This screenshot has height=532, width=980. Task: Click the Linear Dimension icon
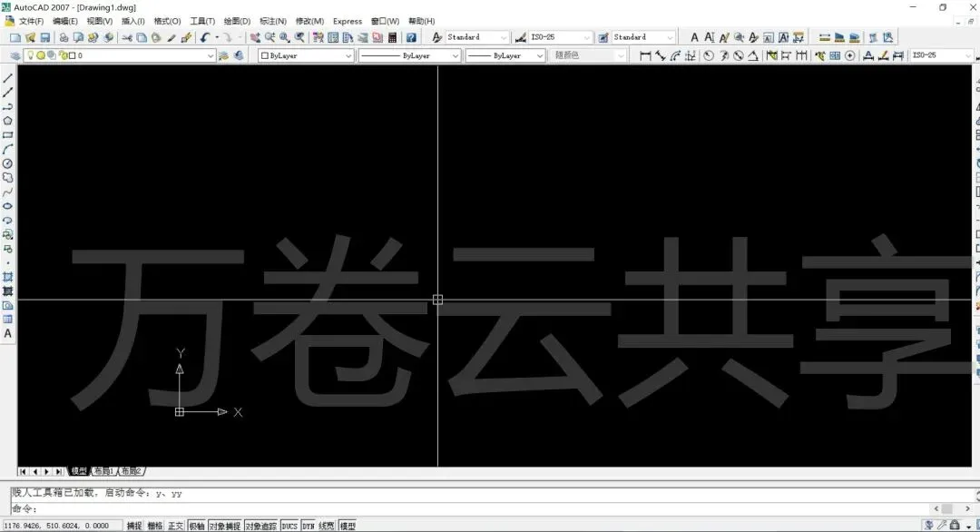click(645, 55)
